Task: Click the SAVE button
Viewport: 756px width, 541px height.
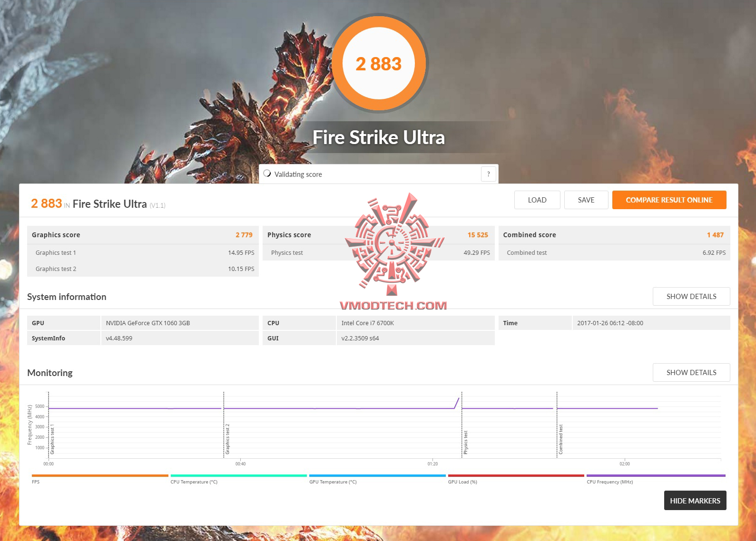Action: (x=586, y=200)
